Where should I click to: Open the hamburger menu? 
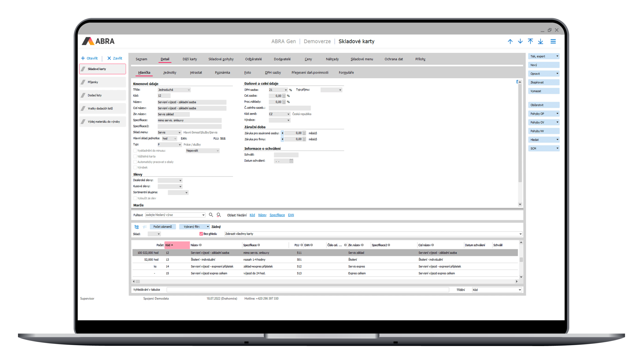(x=553, y=41)
